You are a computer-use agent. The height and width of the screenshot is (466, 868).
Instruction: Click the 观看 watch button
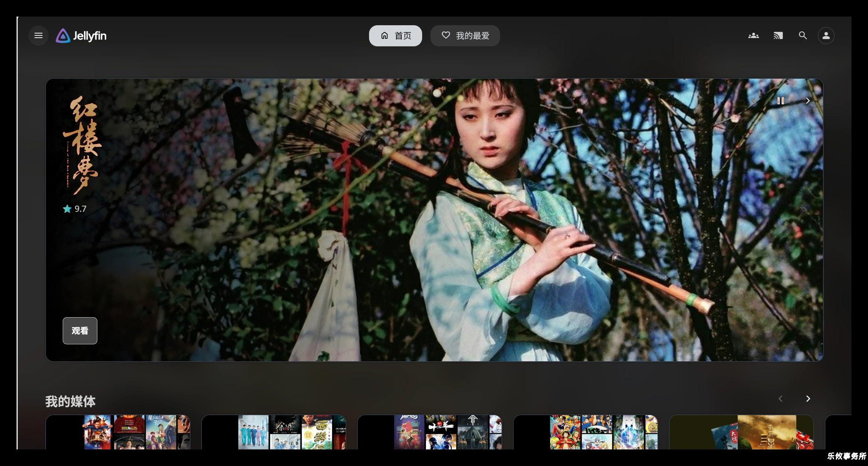80,331
